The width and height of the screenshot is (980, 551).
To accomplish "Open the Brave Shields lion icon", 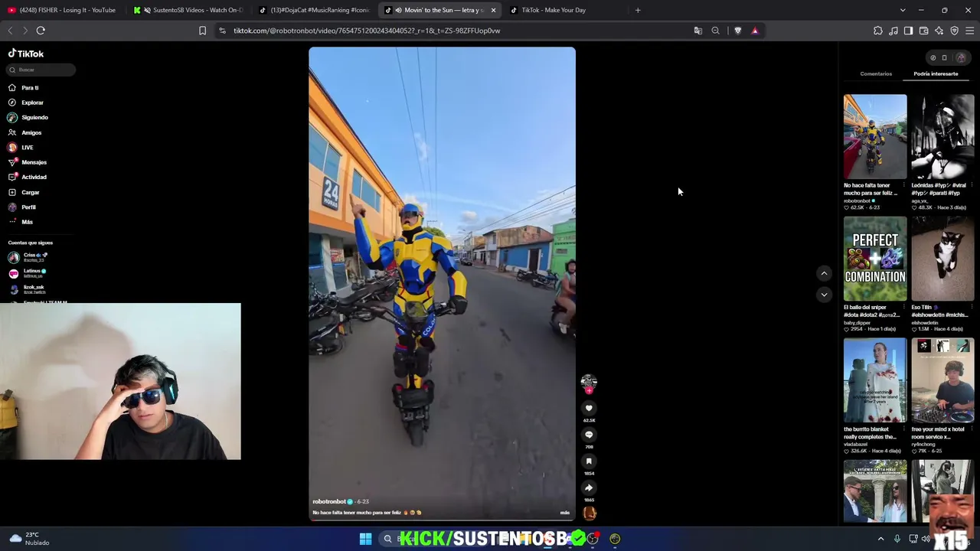I will 737,31.
